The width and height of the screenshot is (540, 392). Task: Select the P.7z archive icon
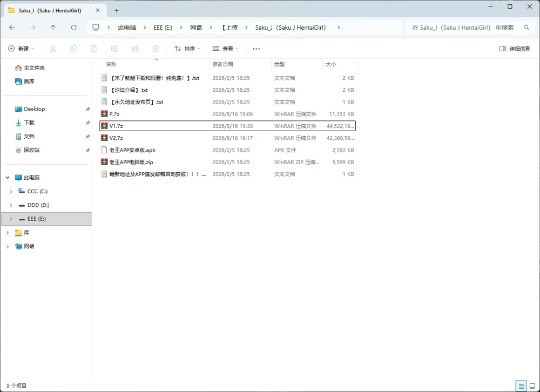coord(104,114)
